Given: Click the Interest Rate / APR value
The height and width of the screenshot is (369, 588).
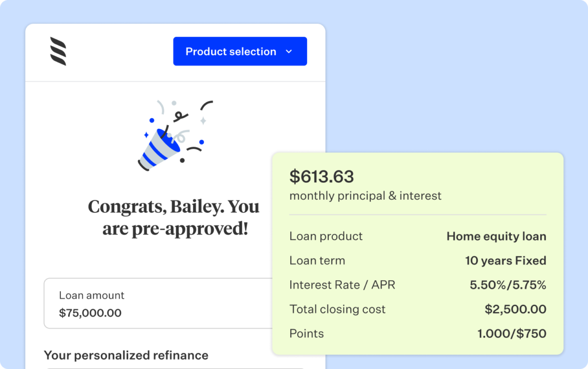Looking at the screenshot, I should 509,285.
